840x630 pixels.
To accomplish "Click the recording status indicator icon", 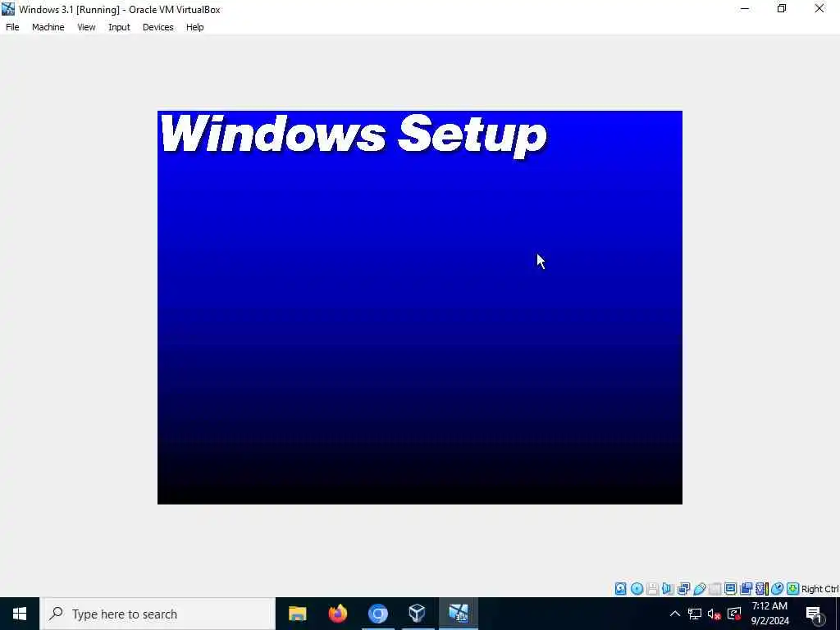I will 746,589.
